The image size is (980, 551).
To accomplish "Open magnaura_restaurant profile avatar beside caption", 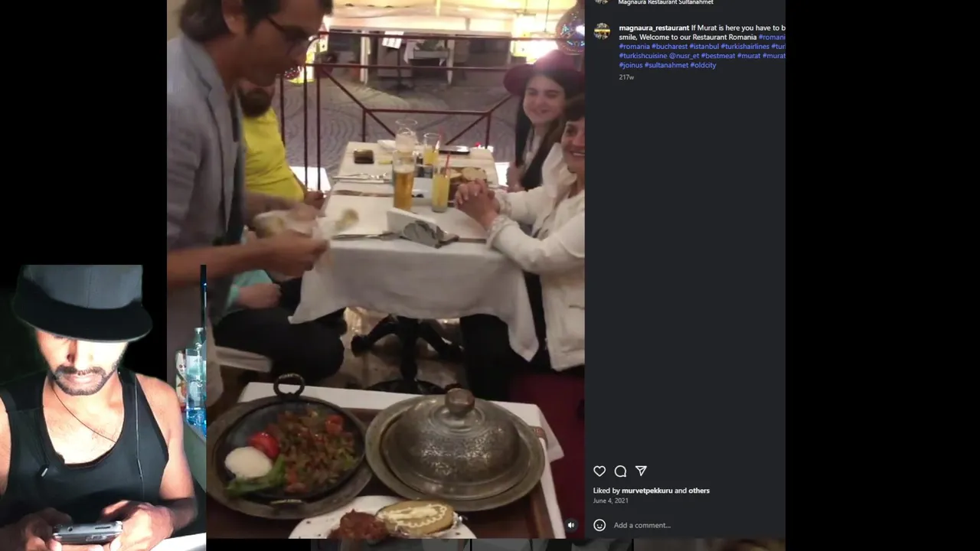I will pos(603,31).
